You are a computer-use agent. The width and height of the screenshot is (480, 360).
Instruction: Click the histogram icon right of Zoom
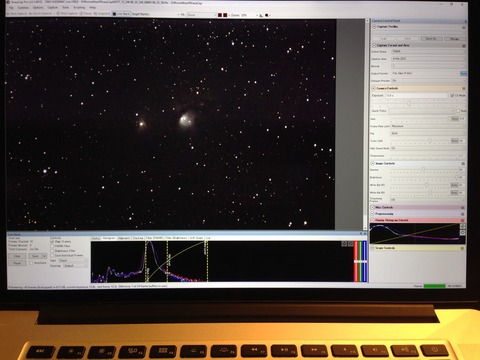click(261, 15)
